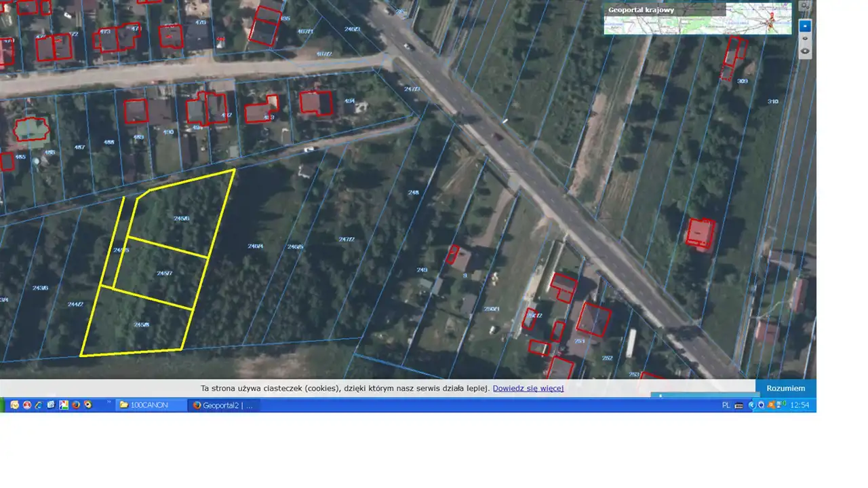Screen dimensions: 868x488
Task: Toggle the small eye visibility icon
Action: [805, 39]
